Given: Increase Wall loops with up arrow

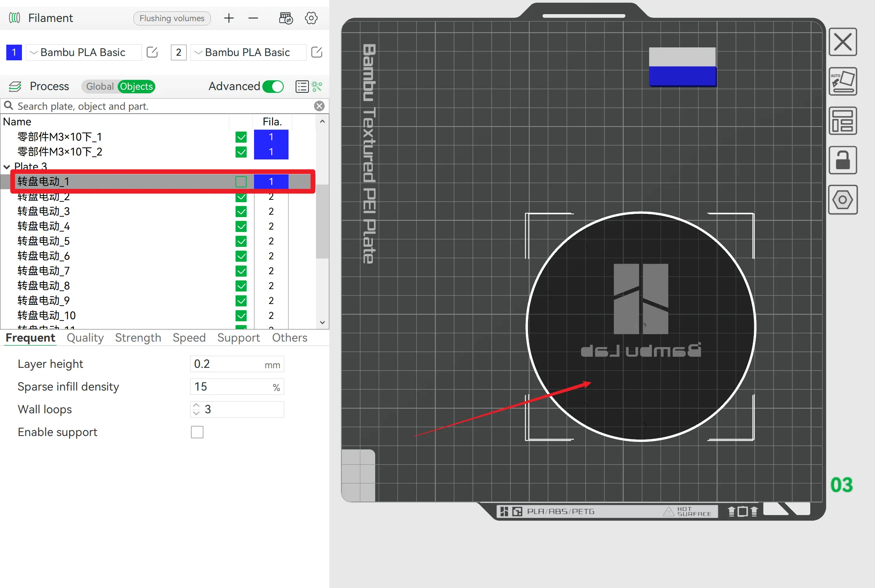Looking at the screenshot, I should pyautogui.click(x=196, y=405).
